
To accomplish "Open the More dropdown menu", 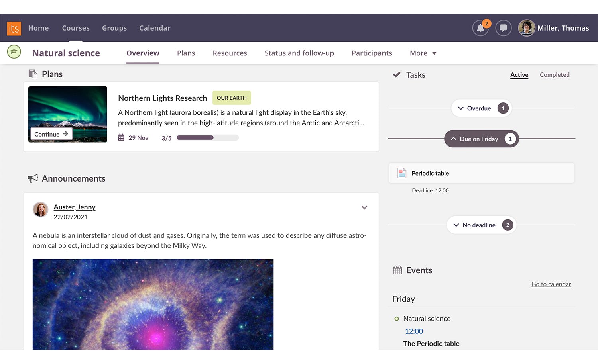I will pyautogui.click(x=423, y=53).
